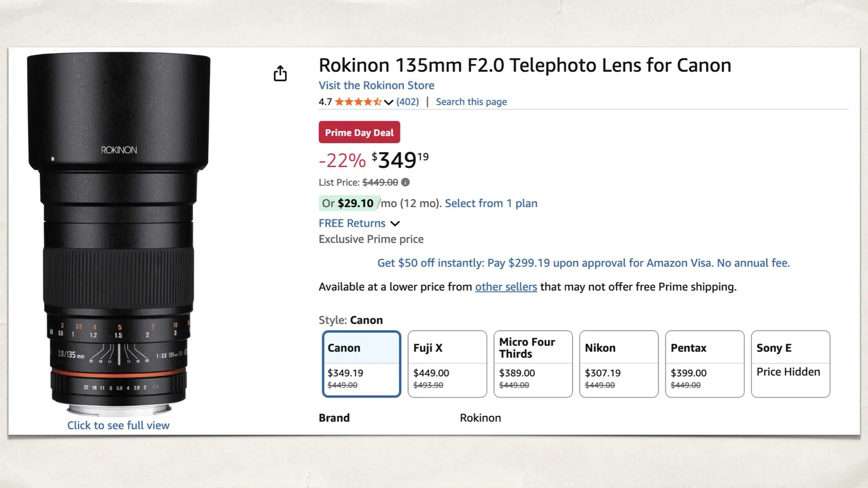Switch to the Micro Four Thirds option
The height and width of the screenshot is (488, 868).
point(533,364)
